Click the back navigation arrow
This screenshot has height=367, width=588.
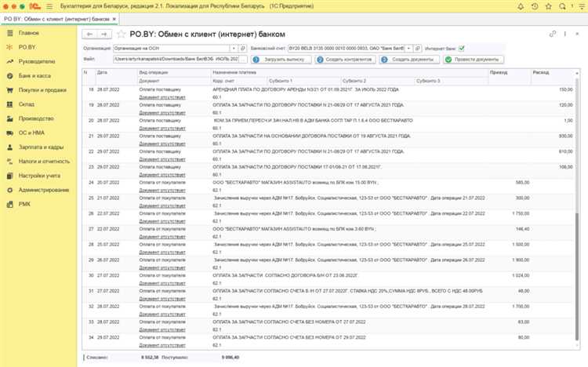pyautogui.click(x=90, y=35)
